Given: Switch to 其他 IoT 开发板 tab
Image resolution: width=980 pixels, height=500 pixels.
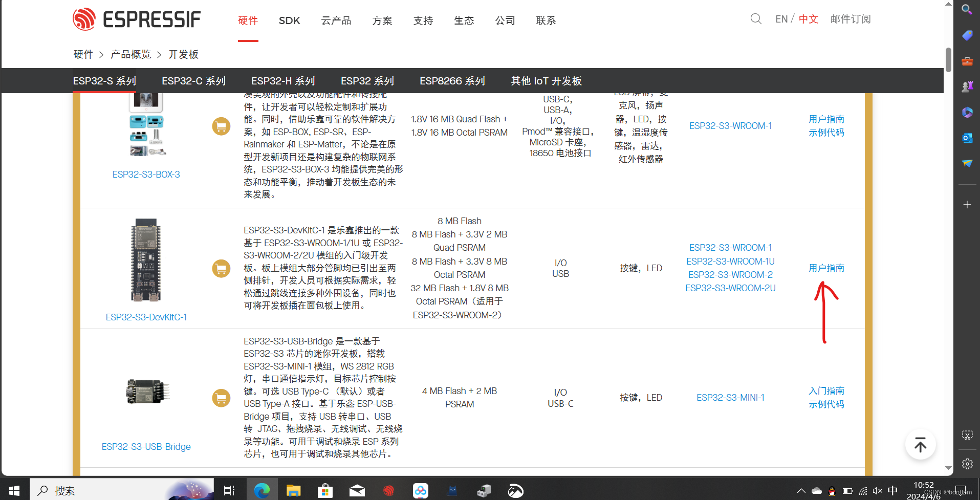Looking at the screenshot, I should pos(547,81).
